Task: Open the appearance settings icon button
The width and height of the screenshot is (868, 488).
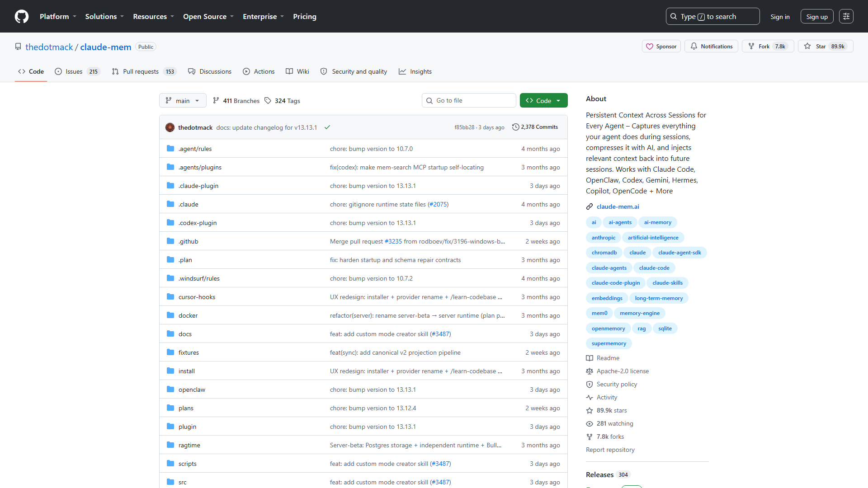Action: (846, 16)
